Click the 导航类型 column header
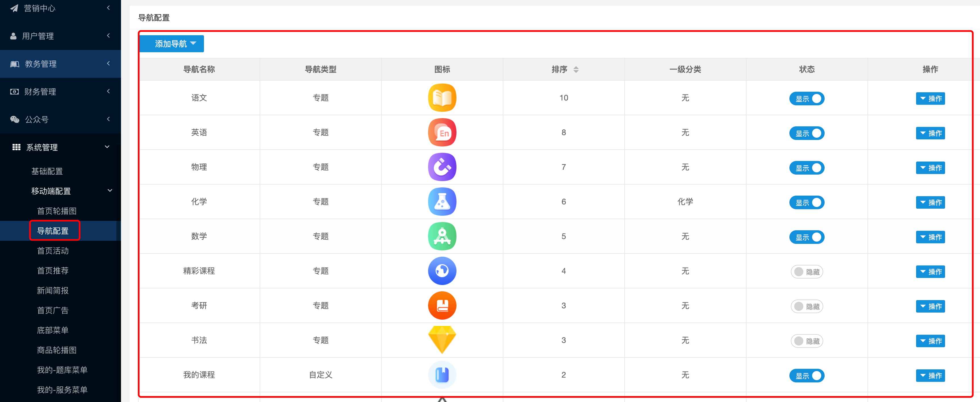 (321, 69)
